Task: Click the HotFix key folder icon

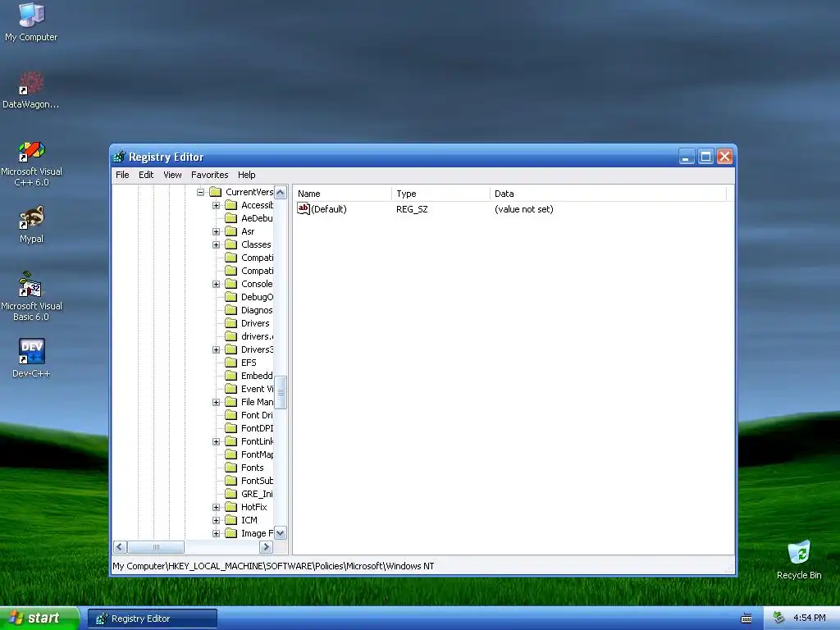Action: 231,507
